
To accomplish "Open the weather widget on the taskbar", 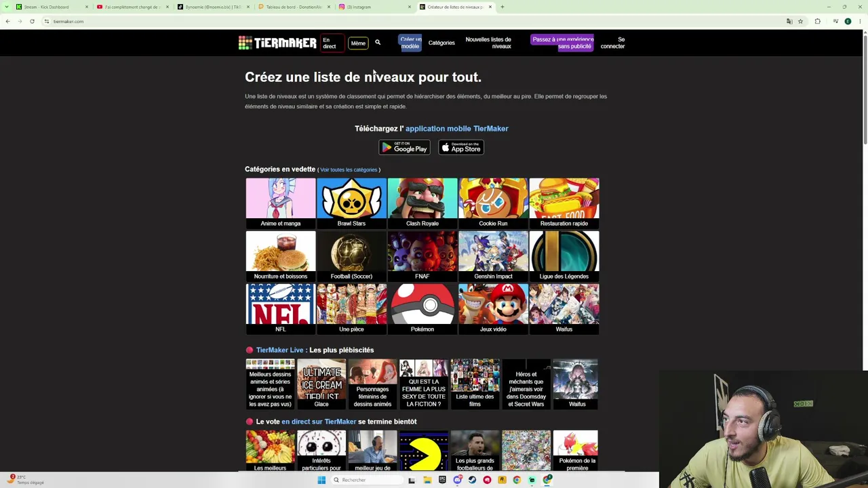I will (26, 480).
